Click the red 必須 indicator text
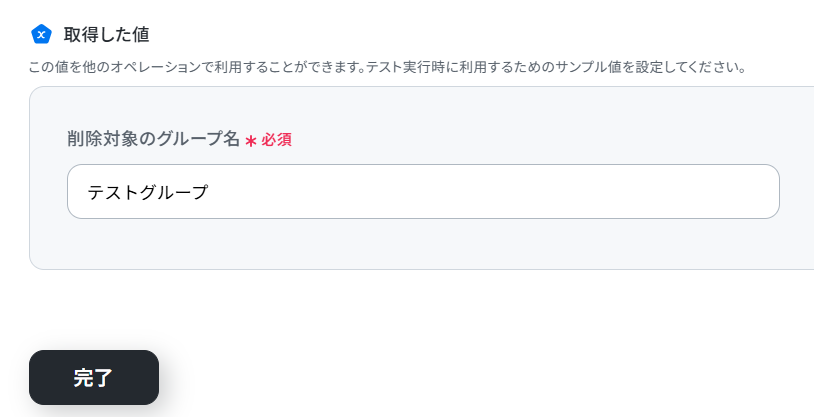 tap(277, 140)
